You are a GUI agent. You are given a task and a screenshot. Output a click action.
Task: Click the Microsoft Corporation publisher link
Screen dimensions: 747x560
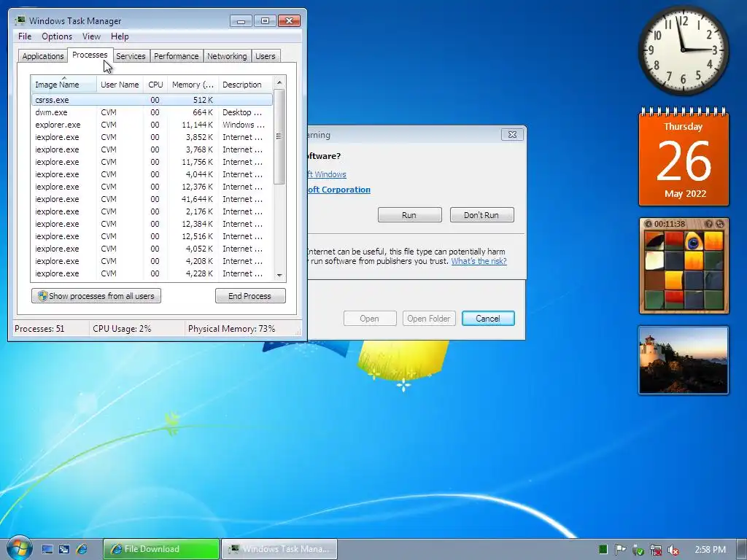(338, 190)
